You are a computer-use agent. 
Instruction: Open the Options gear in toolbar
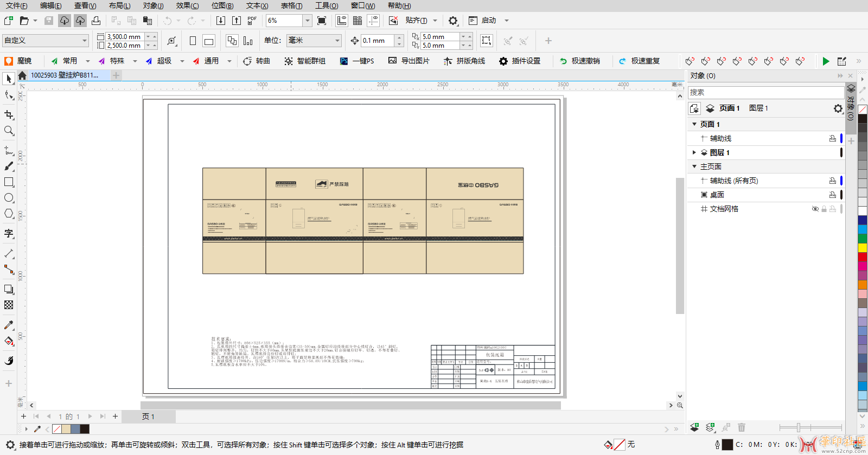tap(453, 21)
